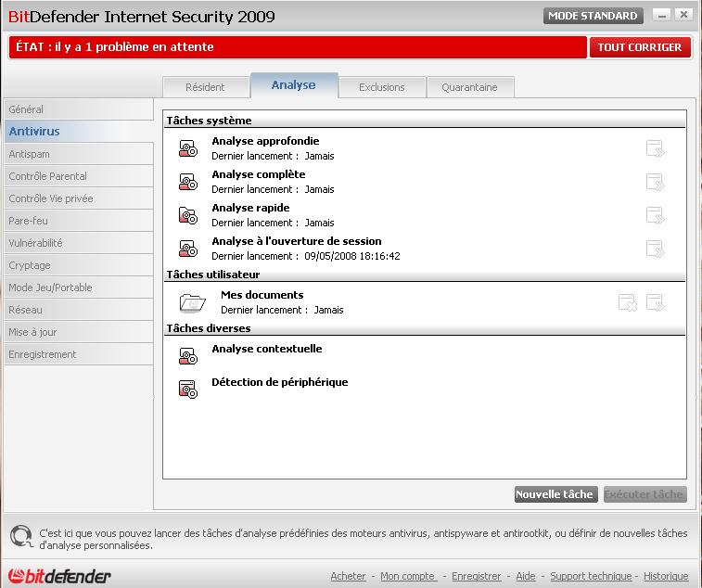Close the BitDefender window

click(x=683, y=15)
